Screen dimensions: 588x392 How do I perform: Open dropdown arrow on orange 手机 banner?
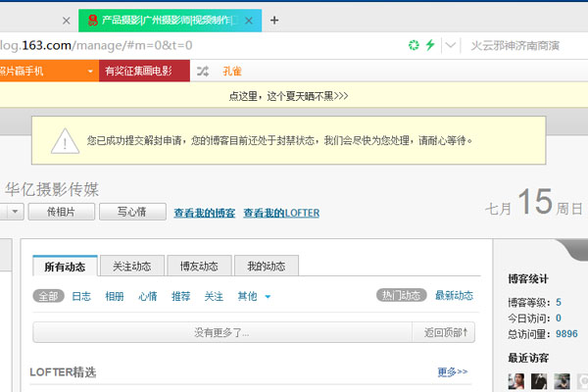coord(90,71)
